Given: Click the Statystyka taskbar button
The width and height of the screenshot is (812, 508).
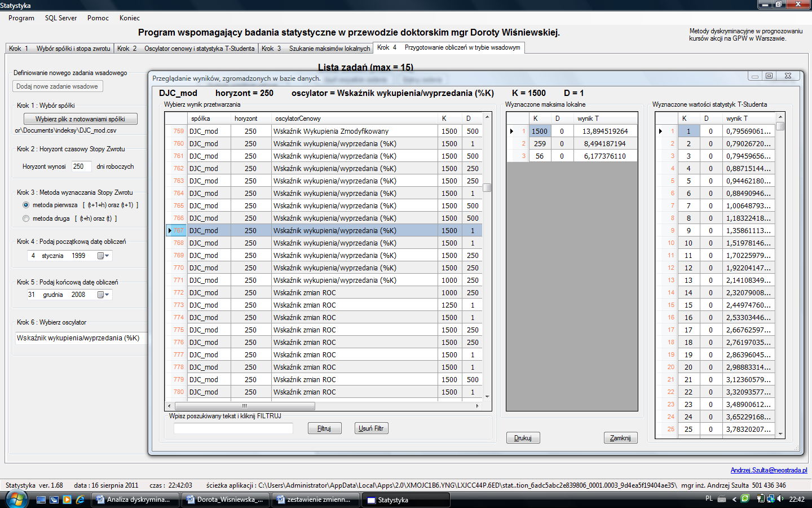Looking at the screenshot, I should 406,500.
